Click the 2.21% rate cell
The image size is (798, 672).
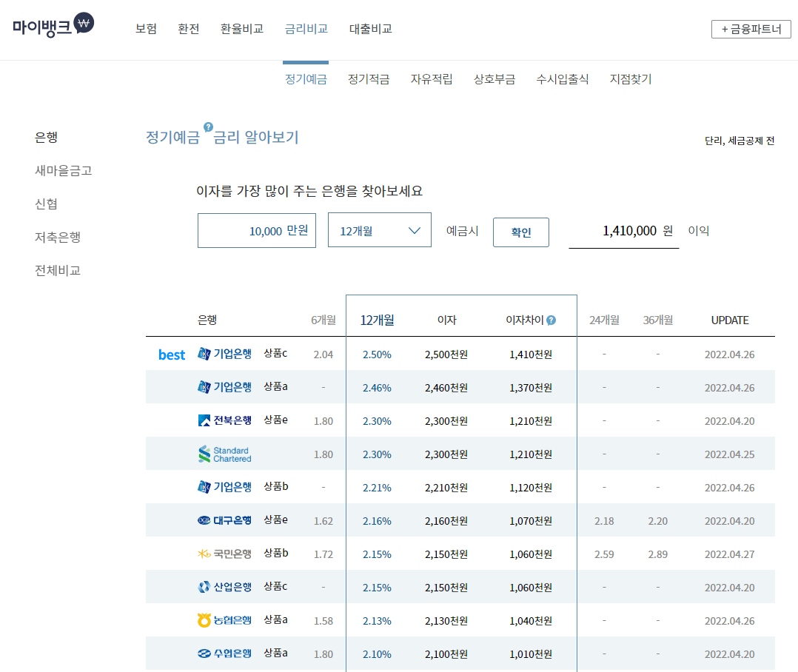(x=377, y=488)
